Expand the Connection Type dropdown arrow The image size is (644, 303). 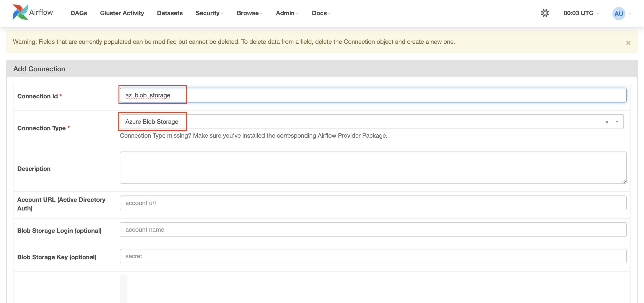tap(617, 122)
